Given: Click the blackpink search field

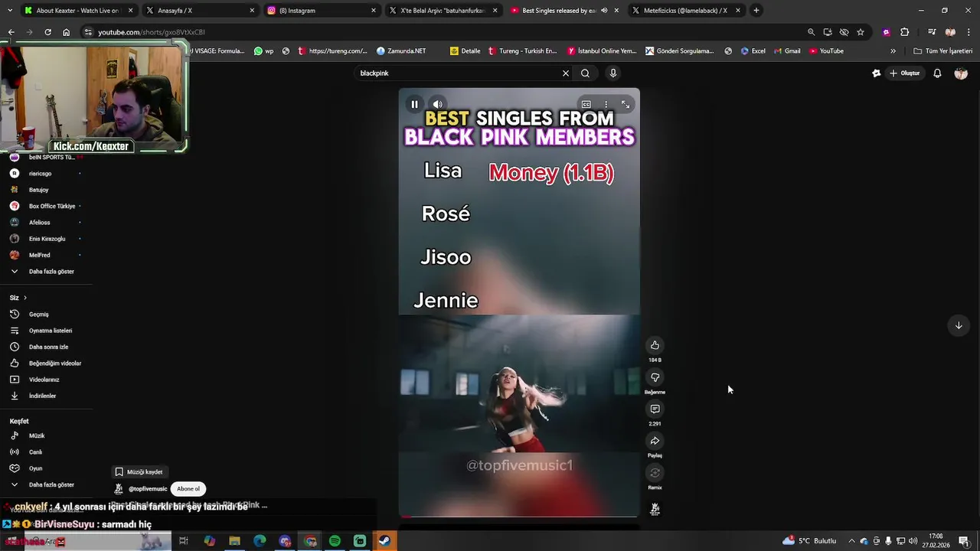Looking at the screenshot, I should [458, 73].
